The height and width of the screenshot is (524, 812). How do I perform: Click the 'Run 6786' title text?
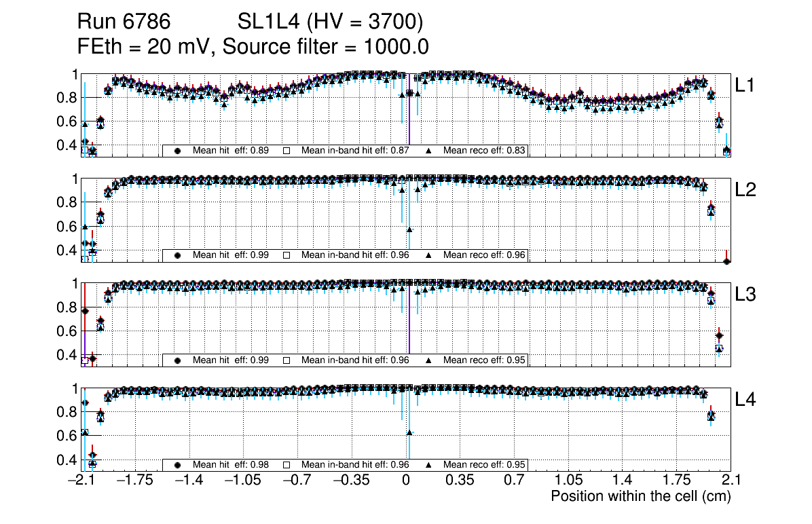[x=123, y=23]
